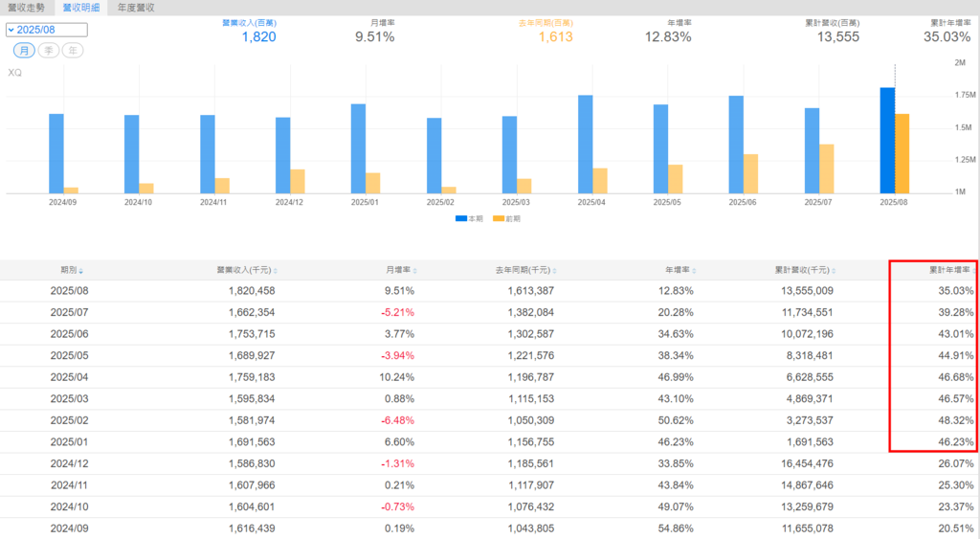The height and width of the screenshot is (539, 980).
Task: Open the 營收走勢 tab
Action: click(26, 8)
